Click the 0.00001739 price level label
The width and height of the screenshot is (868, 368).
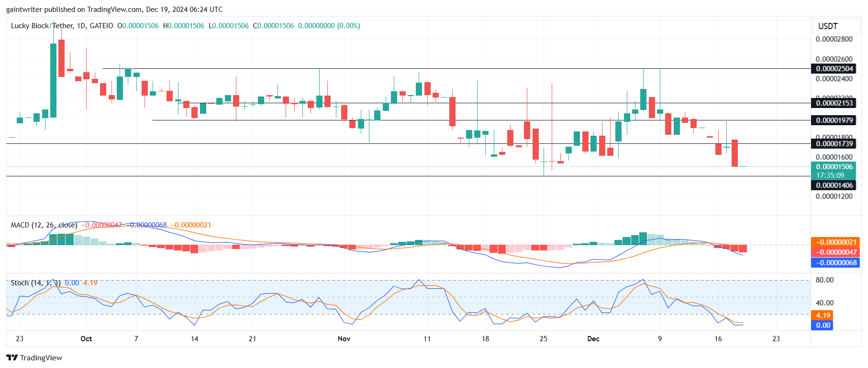coord(835,144)
